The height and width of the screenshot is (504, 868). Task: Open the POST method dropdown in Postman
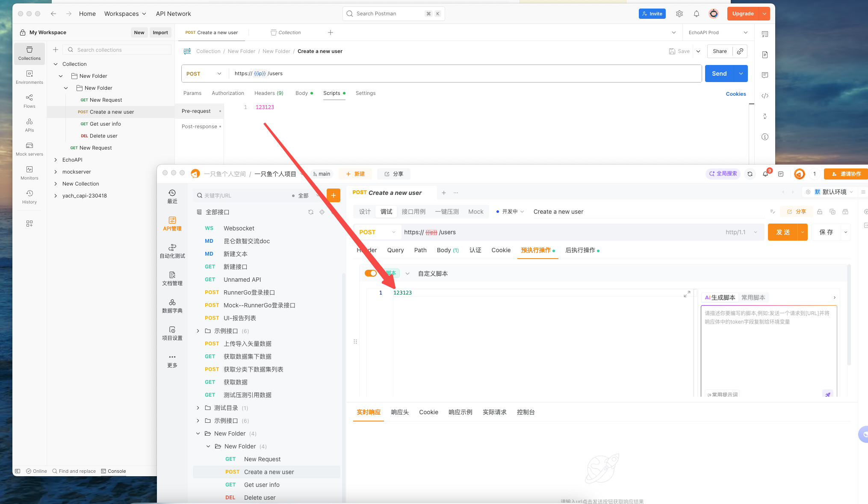tap(204, 74)
